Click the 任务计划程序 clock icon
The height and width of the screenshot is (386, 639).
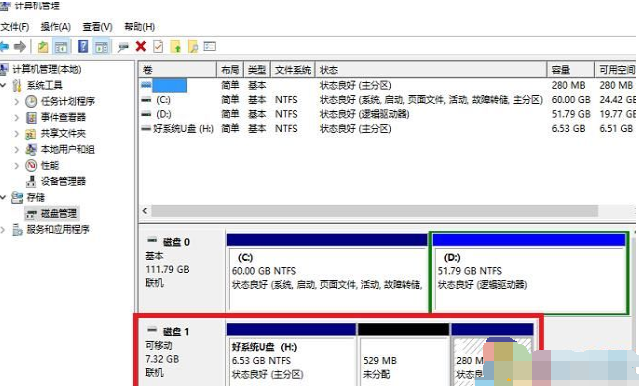[31, 101]
